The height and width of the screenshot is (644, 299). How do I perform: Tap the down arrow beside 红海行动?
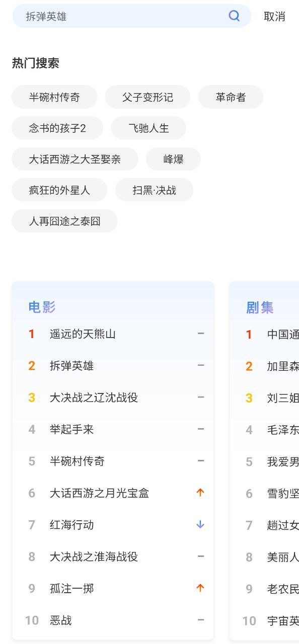(200, 525)
